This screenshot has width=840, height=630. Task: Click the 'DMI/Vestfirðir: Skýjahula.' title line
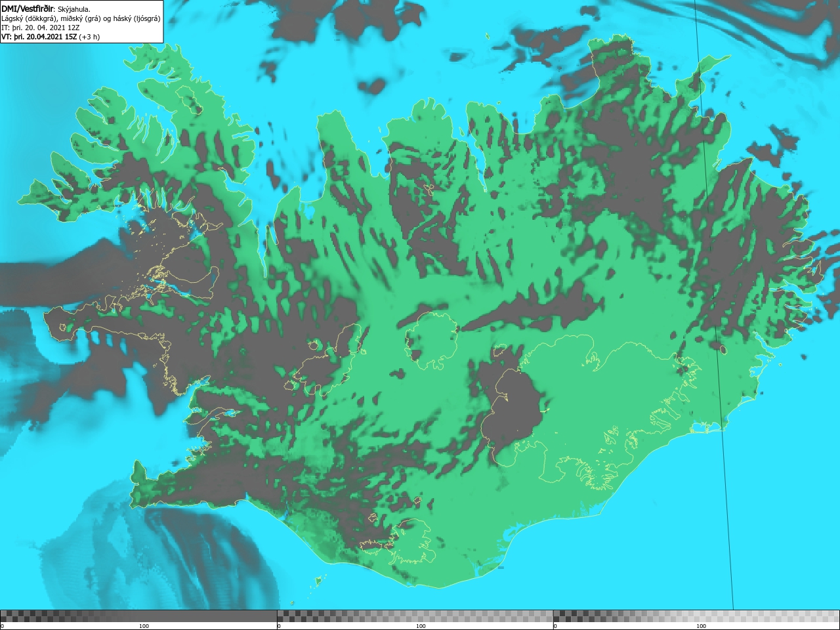click(46, 9)
